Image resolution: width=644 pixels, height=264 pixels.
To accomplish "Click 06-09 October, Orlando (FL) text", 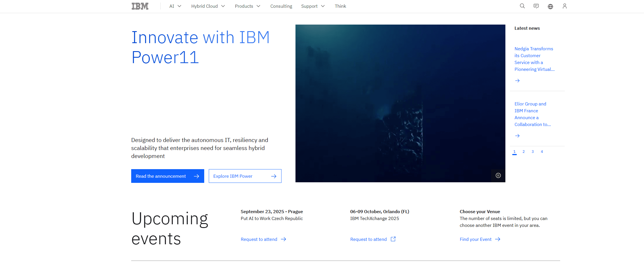I will coord(380,212).
